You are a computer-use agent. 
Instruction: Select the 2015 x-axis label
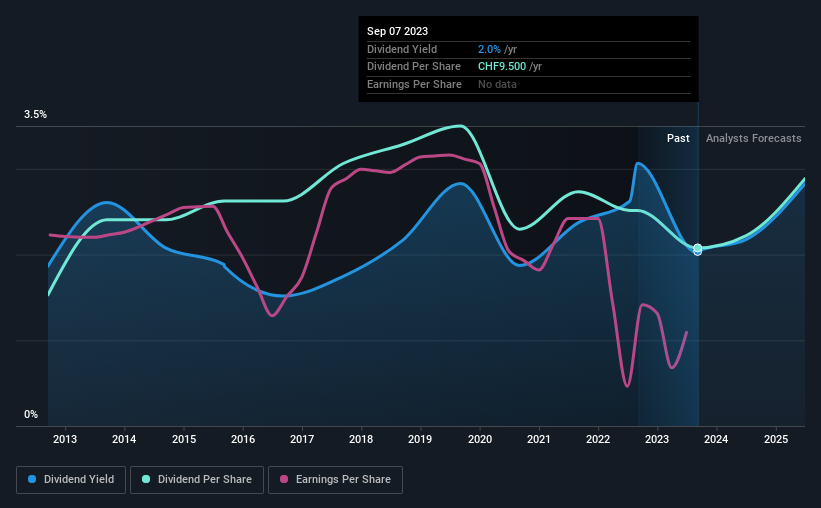coord(184,439)
